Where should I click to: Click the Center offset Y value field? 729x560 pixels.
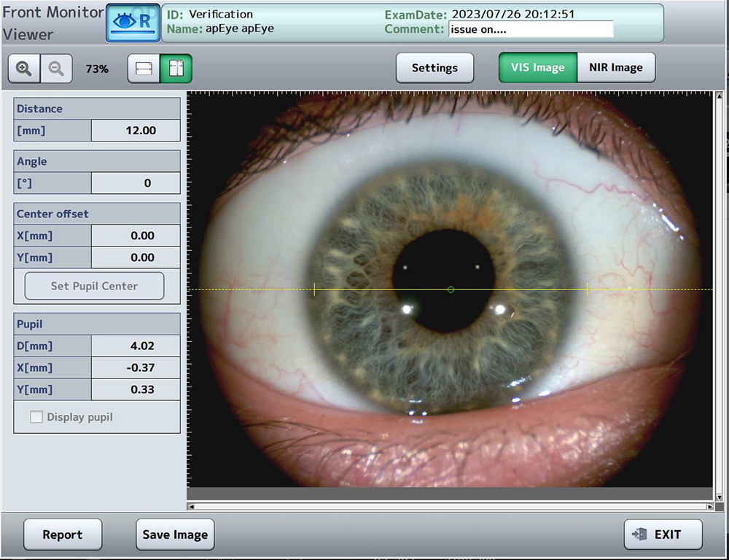tap(136, 257)
